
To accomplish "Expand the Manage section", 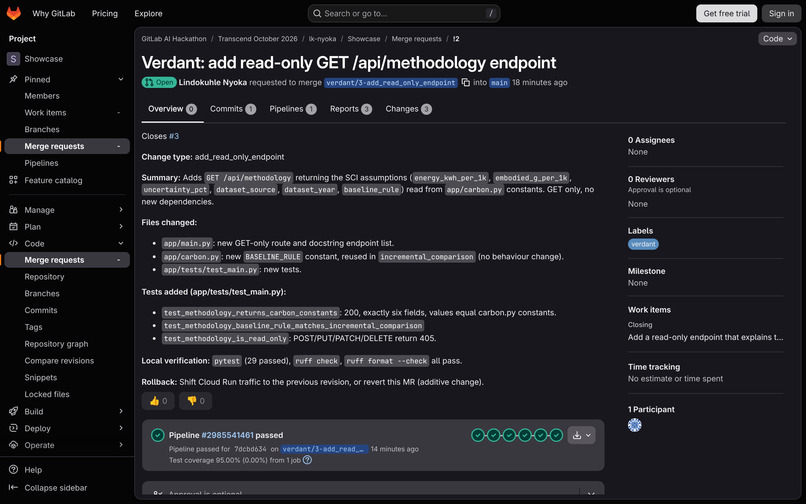I will (x=66, y=210).
